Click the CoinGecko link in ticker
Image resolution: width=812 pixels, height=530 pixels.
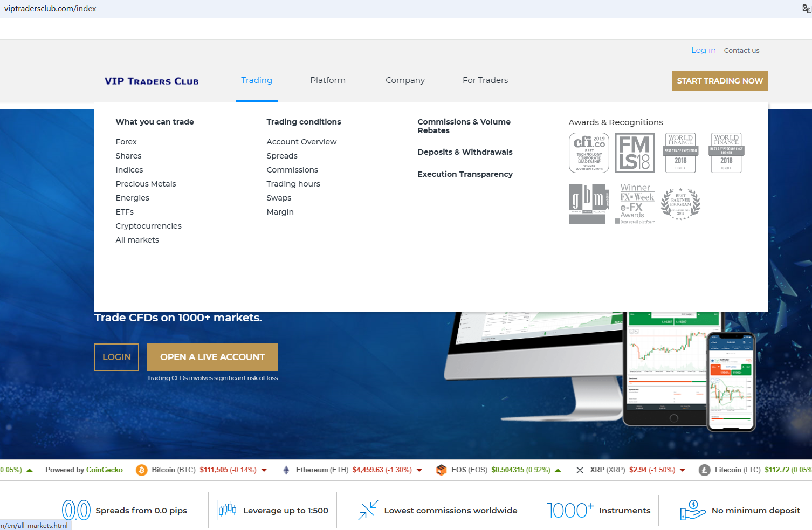(x=105, y=470)
